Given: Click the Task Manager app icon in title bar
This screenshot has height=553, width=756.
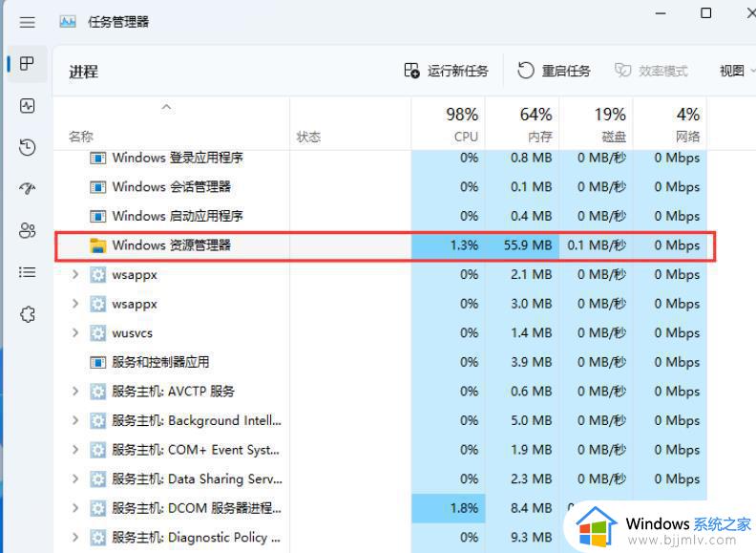Looking at the screenshot, I should [68, 22].
